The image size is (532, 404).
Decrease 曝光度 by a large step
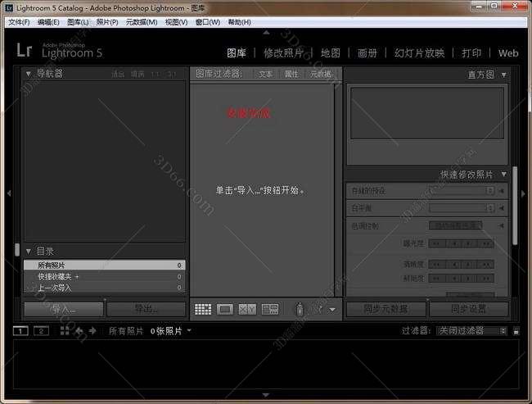[437, 243]
